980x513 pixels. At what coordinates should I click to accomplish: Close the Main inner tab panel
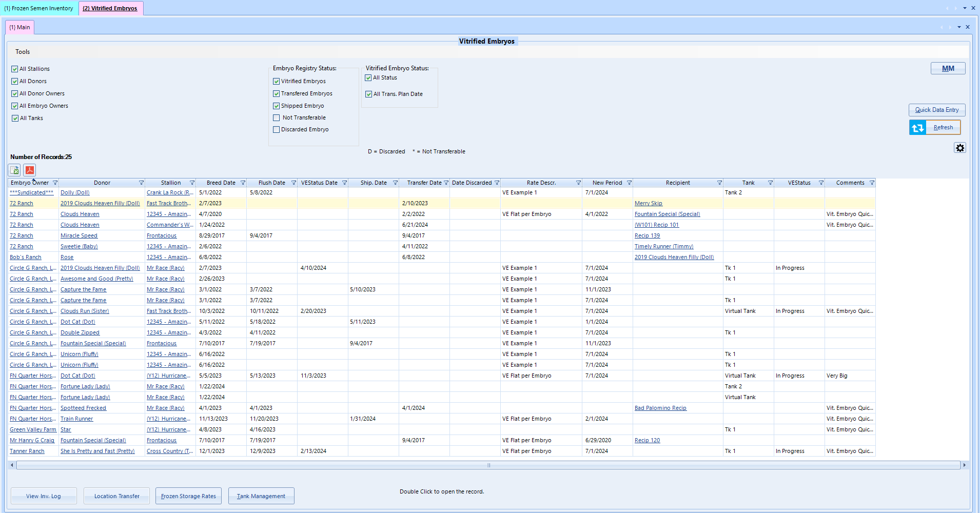coord(968,27)
